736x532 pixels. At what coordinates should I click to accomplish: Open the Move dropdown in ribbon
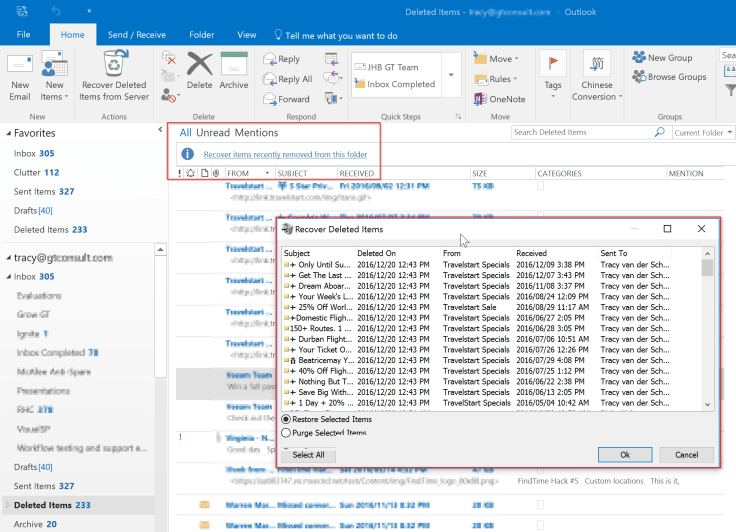[x=499, y=59]
